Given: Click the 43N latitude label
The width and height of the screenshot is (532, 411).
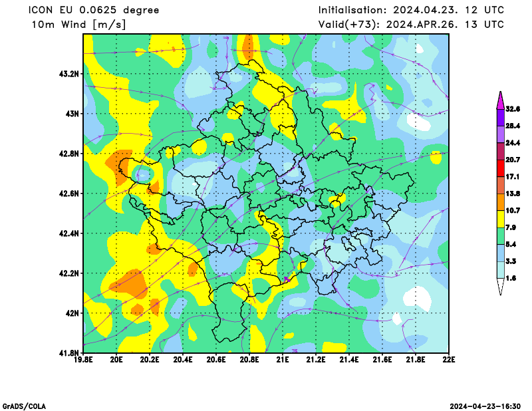Looking at the screenshot, I should [x=72, y=113].
